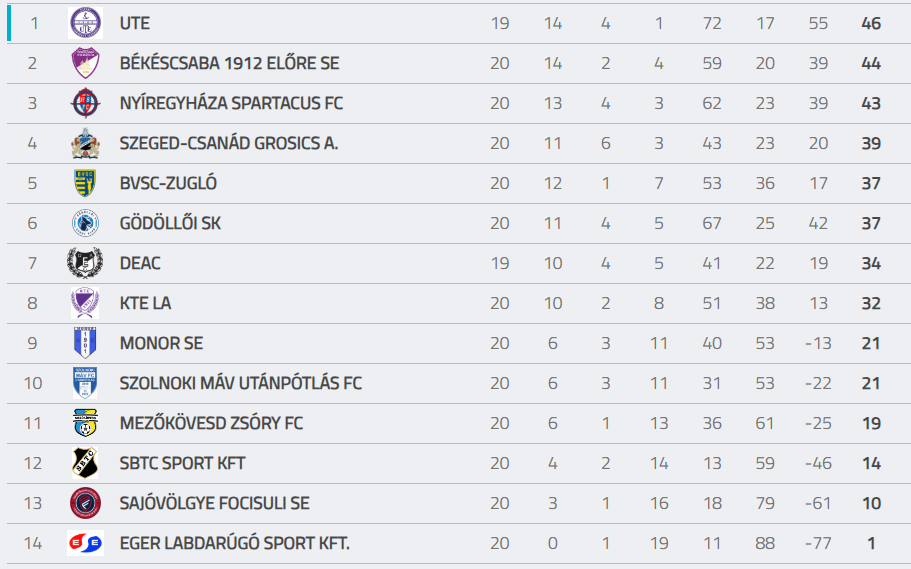
Task: Click the DEAC wreath crest icon
Action: (x=85, y=263)
